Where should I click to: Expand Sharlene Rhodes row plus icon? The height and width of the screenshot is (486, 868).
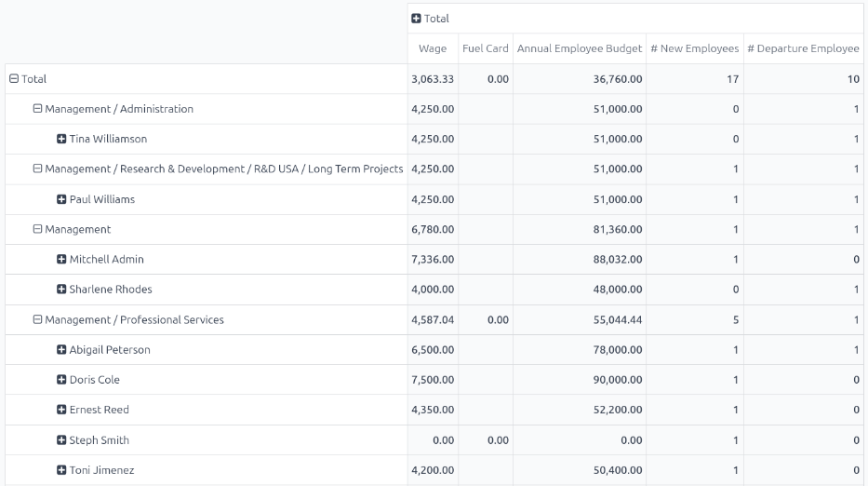click(x=61, y=290)
